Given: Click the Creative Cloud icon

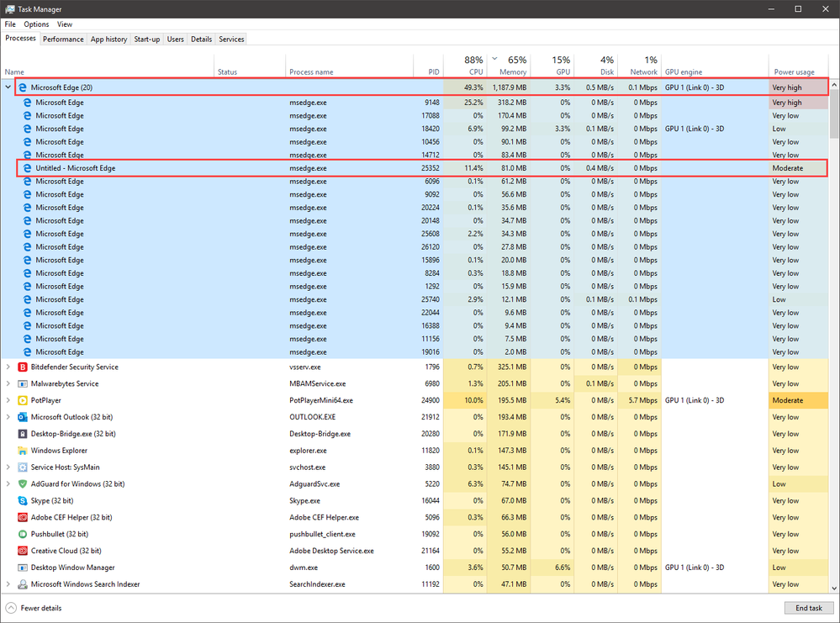Looking at the screenshot, I should point(23,551).
